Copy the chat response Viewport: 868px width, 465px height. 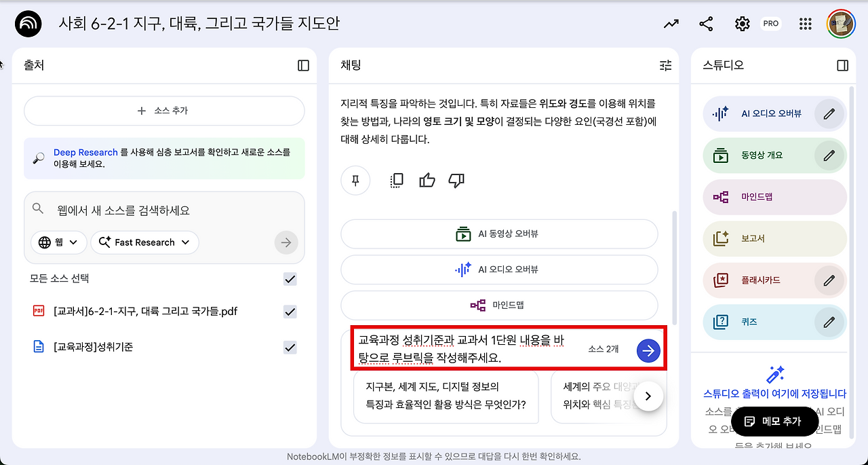(397, 180)
